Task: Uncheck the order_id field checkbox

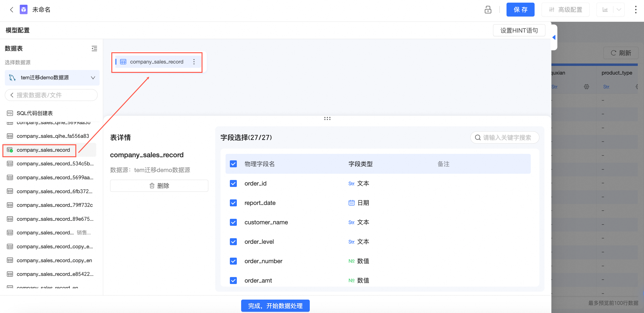Action: point(233,184)
